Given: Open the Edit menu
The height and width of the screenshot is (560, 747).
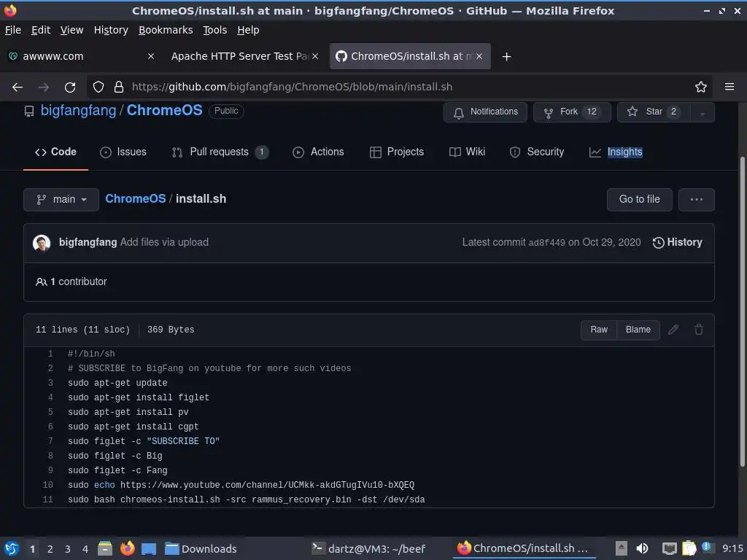Looking at the screenshot, I should [x=41, y=30].
